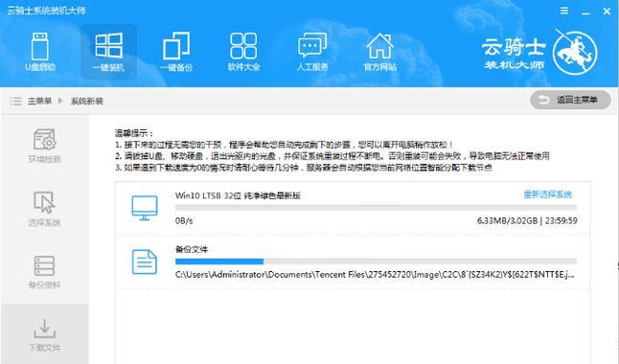Click the Win10 LTSB download progress bar
Screen dimensions: 619x364
376,208
